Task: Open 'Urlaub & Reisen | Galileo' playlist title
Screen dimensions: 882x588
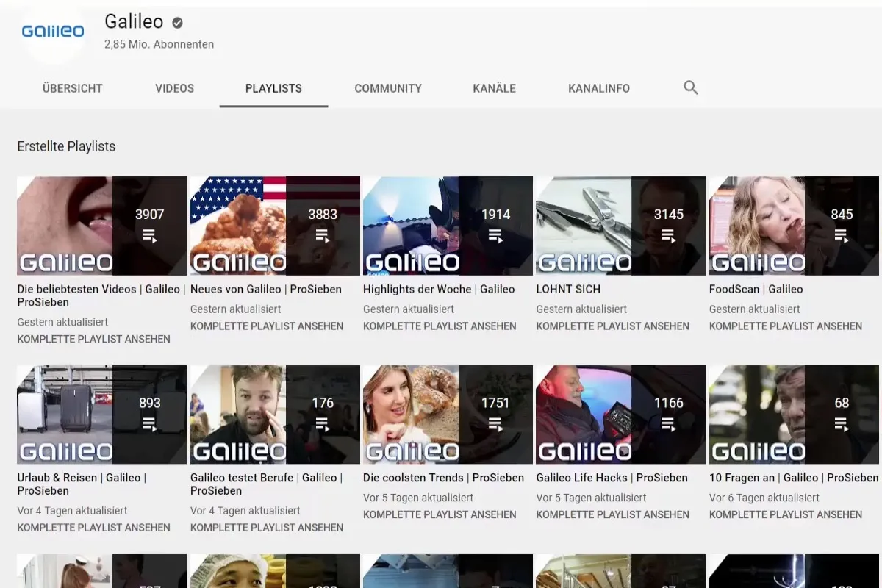Action: [x=82, y=484]
